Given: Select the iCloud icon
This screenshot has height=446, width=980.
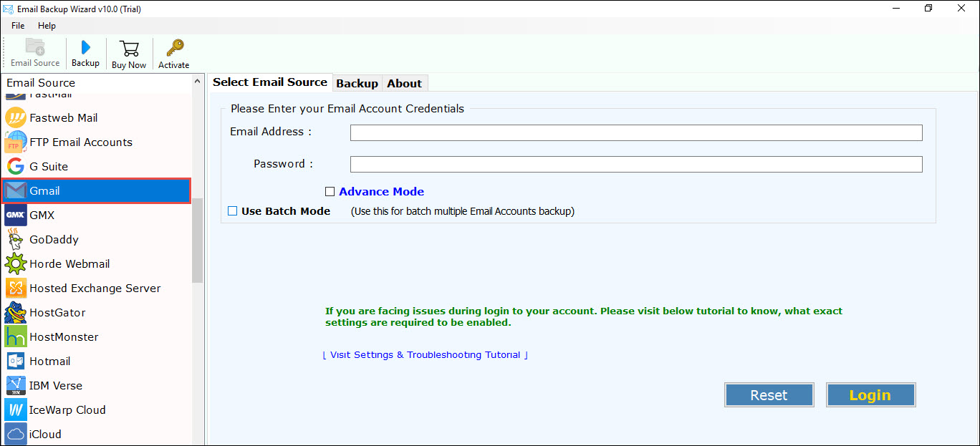Looking at the screenshot, I should point(16,434).
